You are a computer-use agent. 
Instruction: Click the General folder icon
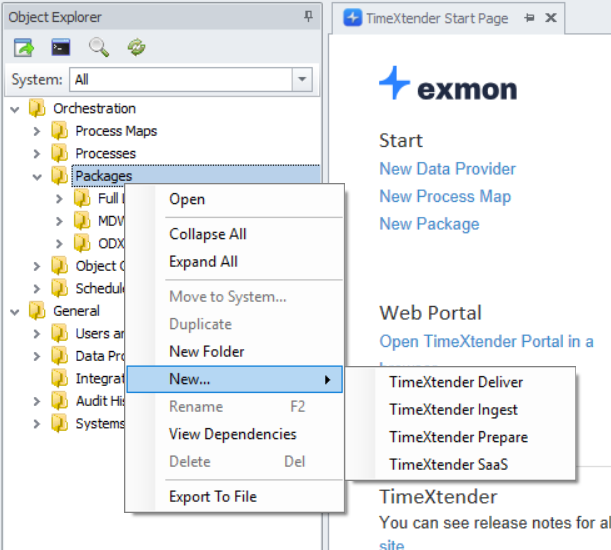pyautogui.click(x=37, y=311)
